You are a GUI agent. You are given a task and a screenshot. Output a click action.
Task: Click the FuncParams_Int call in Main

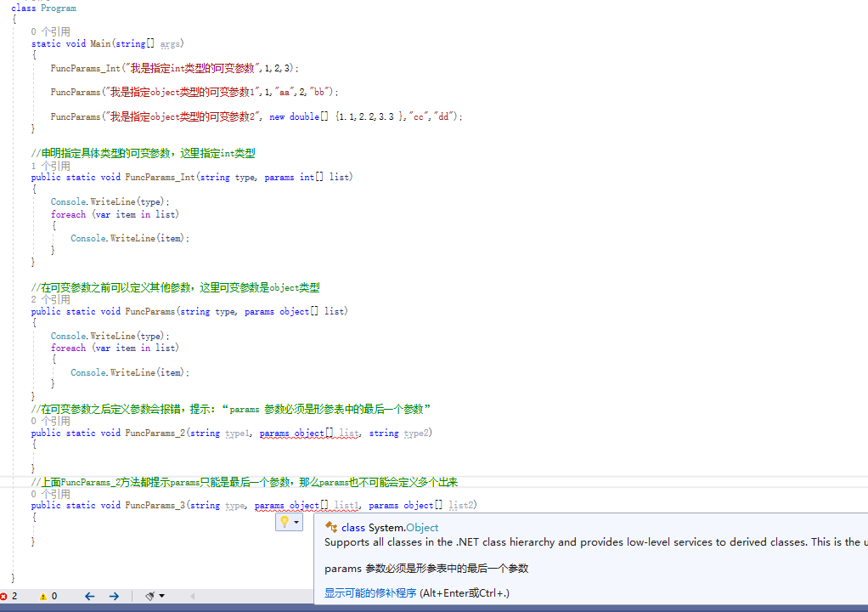click(85, 68)
